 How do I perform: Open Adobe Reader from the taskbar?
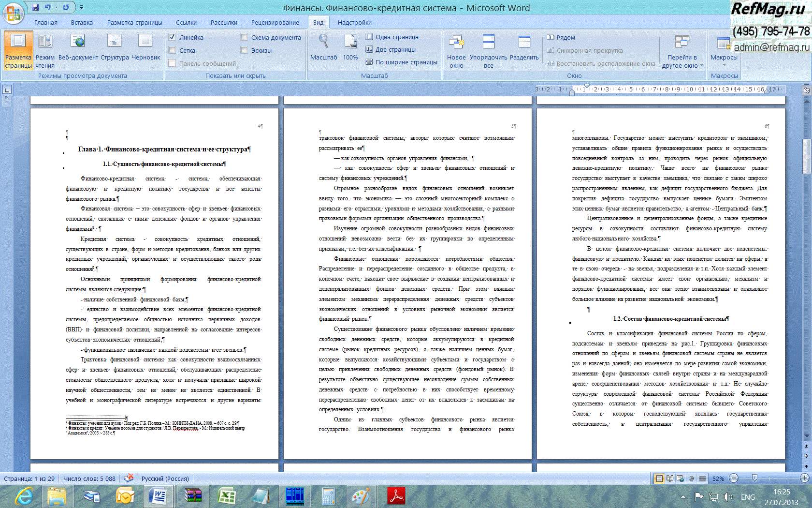coord(396,496)
